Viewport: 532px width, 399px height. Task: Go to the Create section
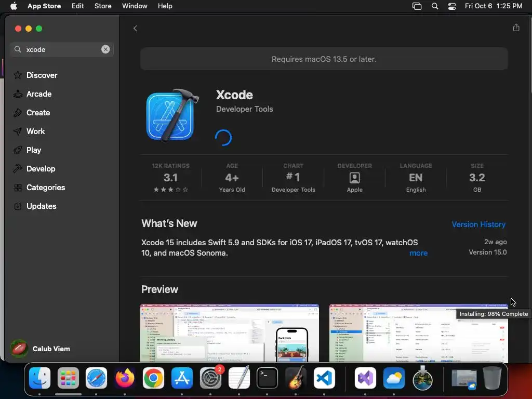pyautogui.click(x=38, y=112)
